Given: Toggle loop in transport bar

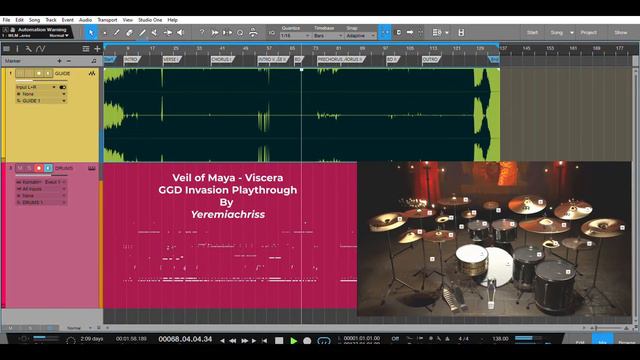Looking at the screenshot, I should (324, 340).
